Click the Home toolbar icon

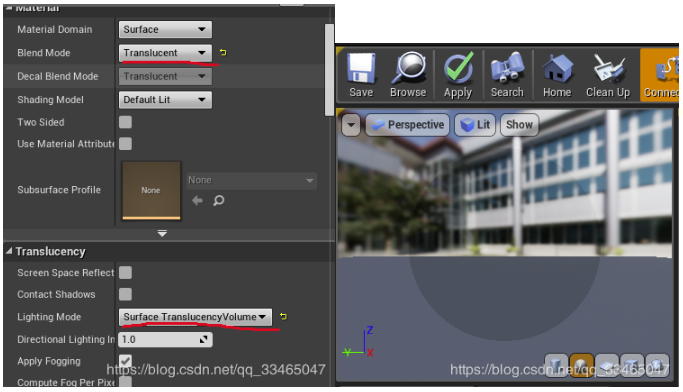point(557,74)
